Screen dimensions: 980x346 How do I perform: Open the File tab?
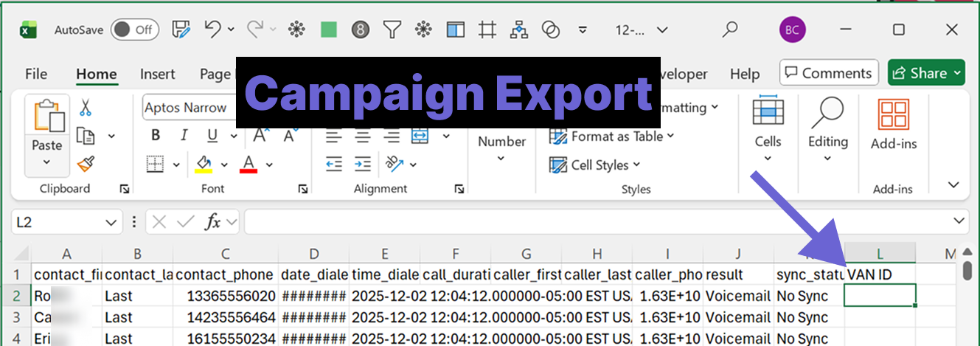coord(36,74)
